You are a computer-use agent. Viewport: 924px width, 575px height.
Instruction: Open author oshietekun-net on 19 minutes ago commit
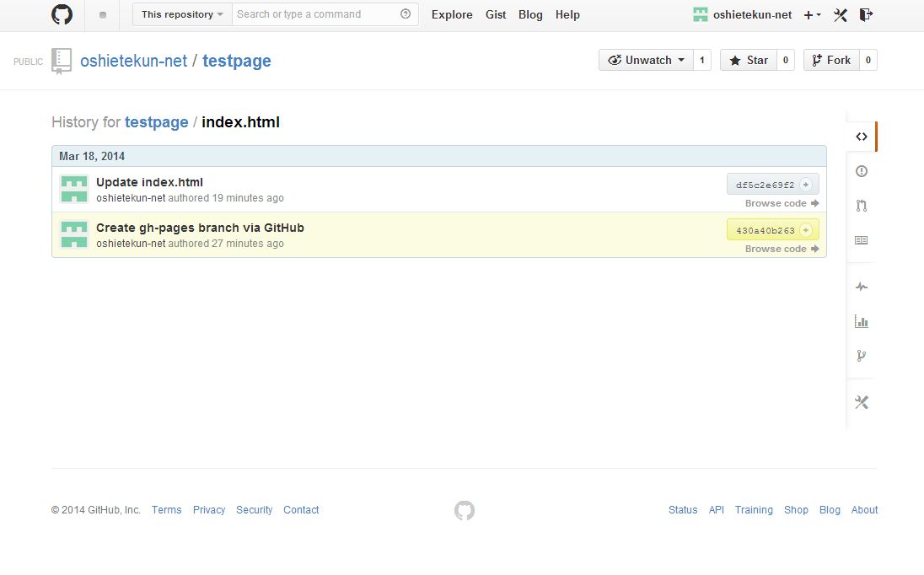tap(131, 198)
